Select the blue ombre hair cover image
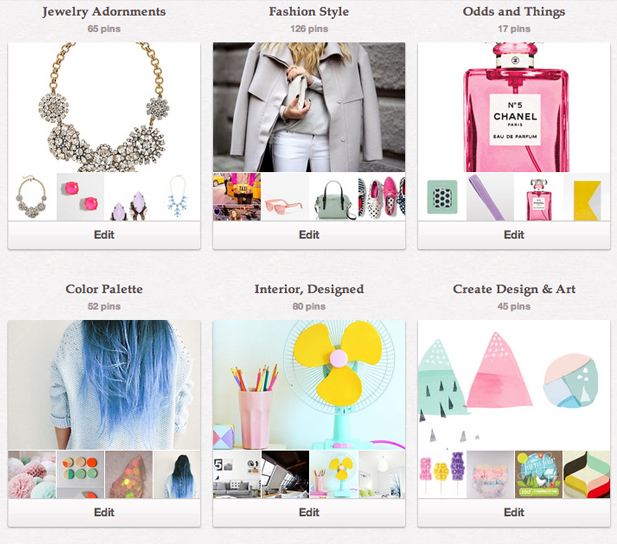 pyautogui.click(x=104, y=385)
